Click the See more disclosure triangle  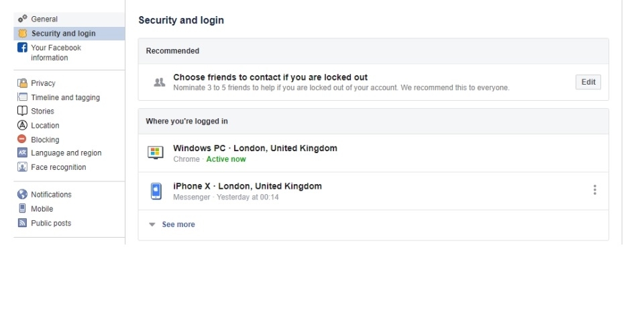pyautogui.click(x=152, y=224)
